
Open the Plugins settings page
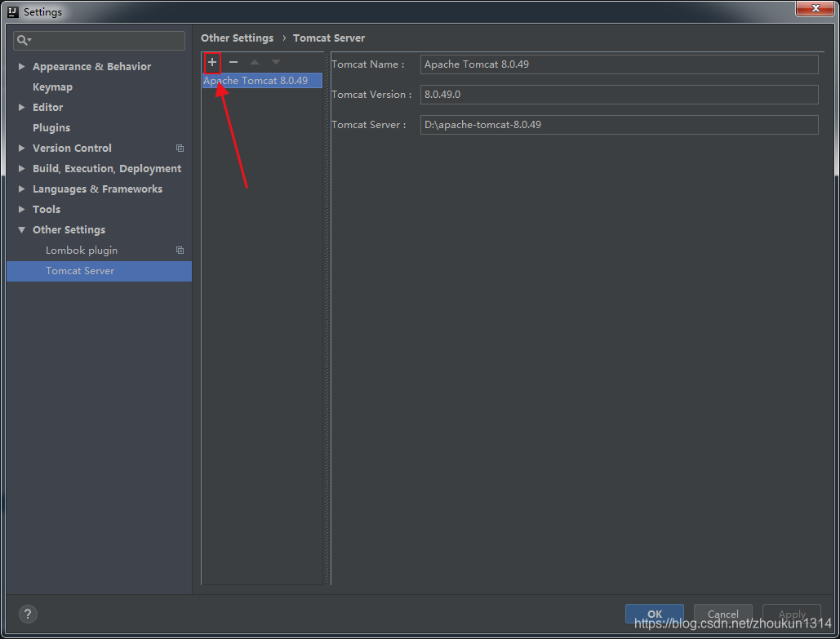[x=51, y=127]
